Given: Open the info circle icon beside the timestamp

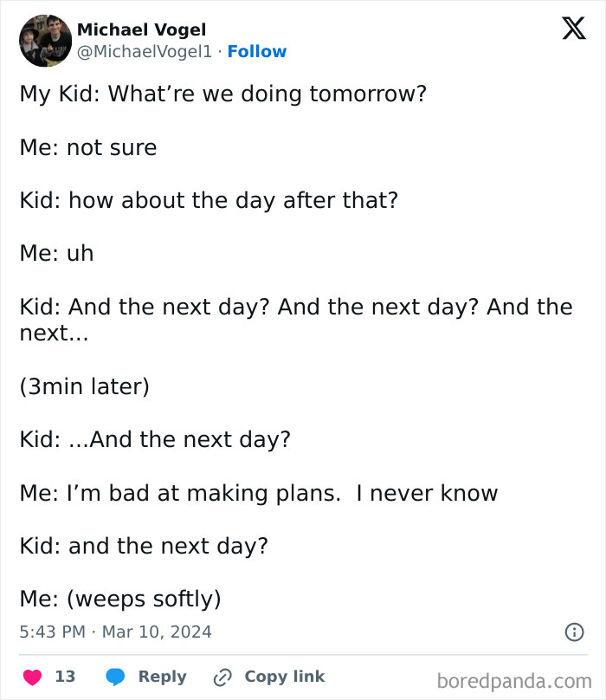Looking at the screenshot, I should pyautogui.click(x=574, y=632).
